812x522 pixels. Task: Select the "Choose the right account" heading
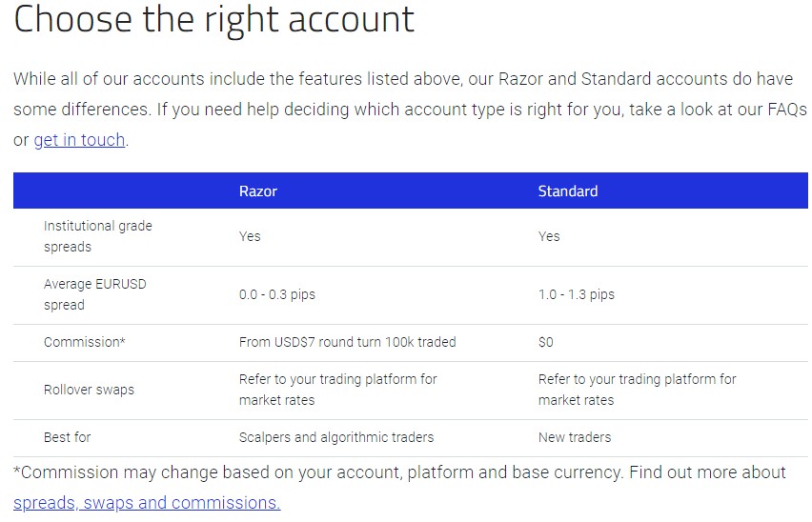click(214, 20)
